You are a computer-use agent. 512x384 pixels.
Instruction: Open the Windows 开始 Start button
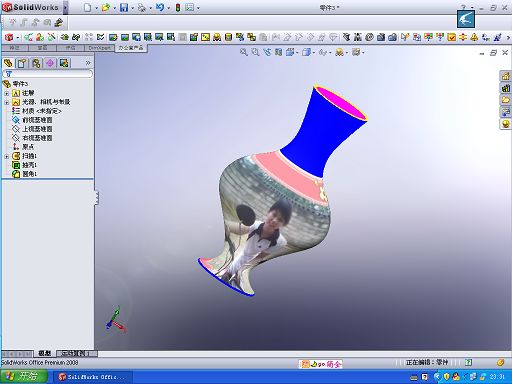[x=23, y=377]
